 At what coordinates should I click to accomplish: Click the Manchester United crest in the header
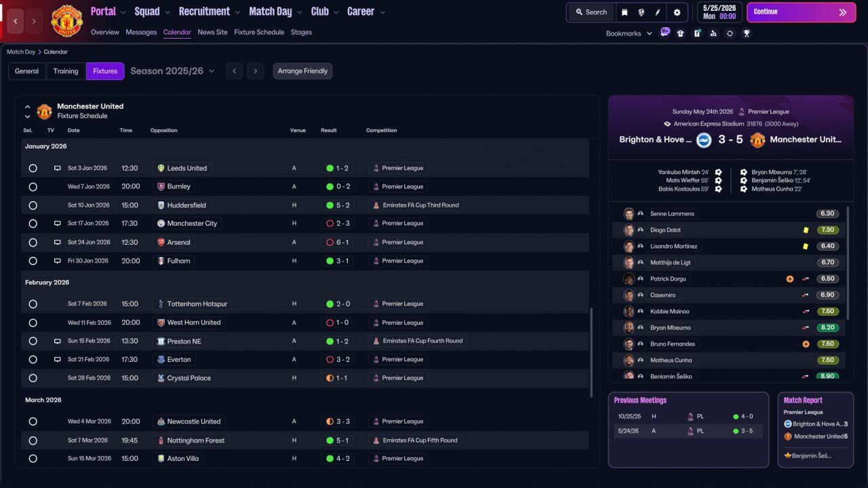click(66, 20)
